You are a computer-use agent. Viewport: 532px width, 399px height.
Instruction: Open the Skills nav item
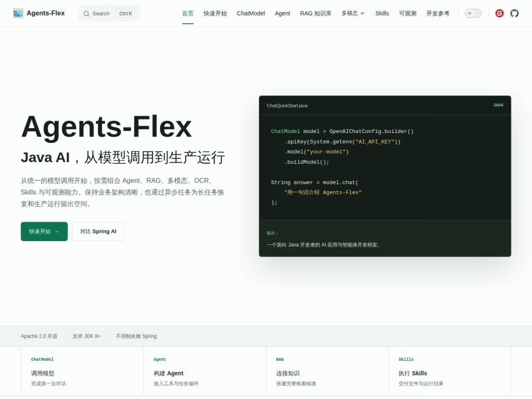(382, 13)
